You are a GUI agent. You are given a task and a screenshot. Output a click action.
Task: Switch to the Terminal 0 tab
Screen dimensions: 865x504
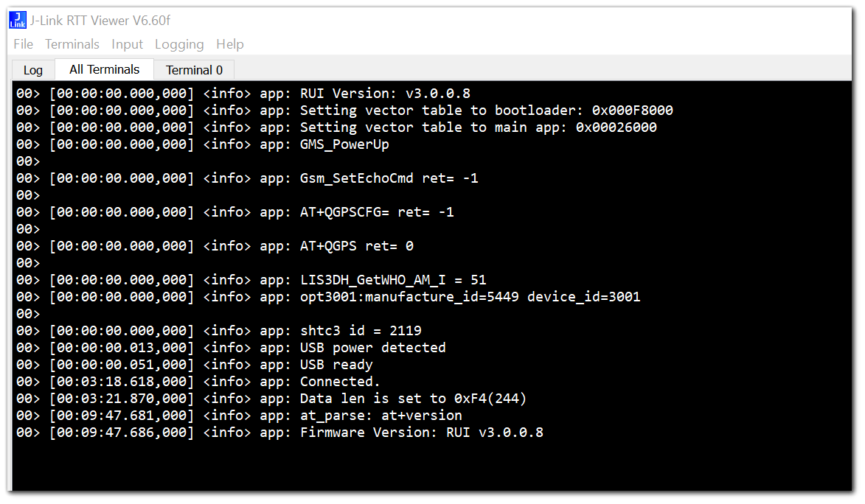[194, 70]
